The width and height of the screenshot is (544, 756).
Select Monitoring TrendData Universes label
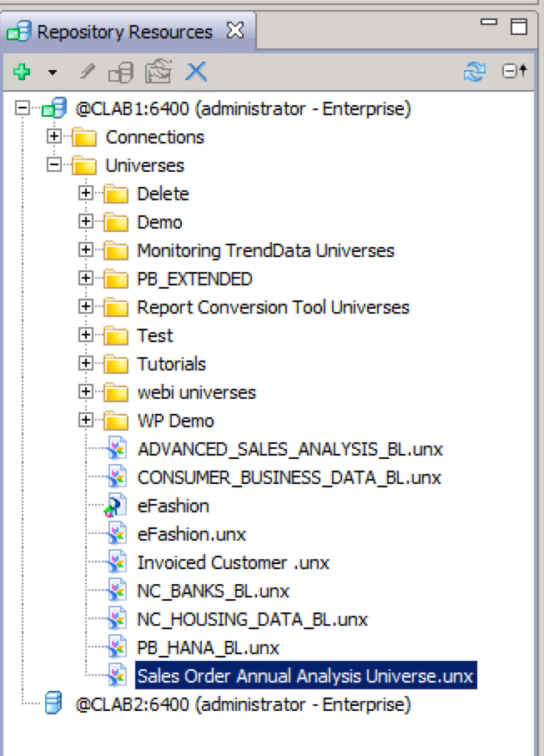coord(265,250)
